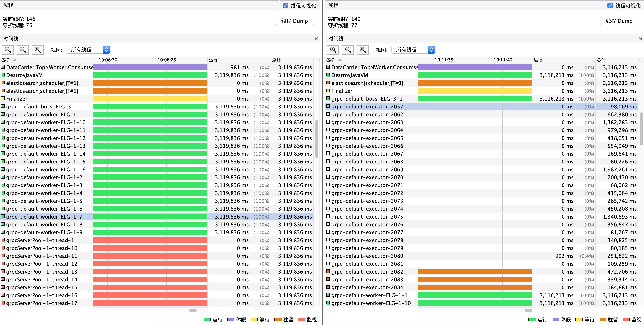Click the fit-to-width zoom icon in left timeline
644x325 pixels.
[x=38, y=50]
